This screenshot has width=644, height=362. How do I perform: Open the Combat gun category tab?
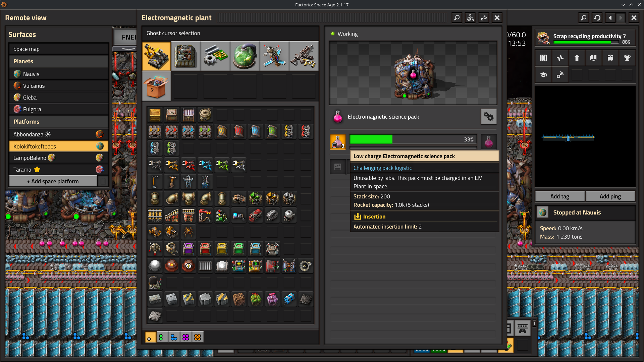click(304, 56)
